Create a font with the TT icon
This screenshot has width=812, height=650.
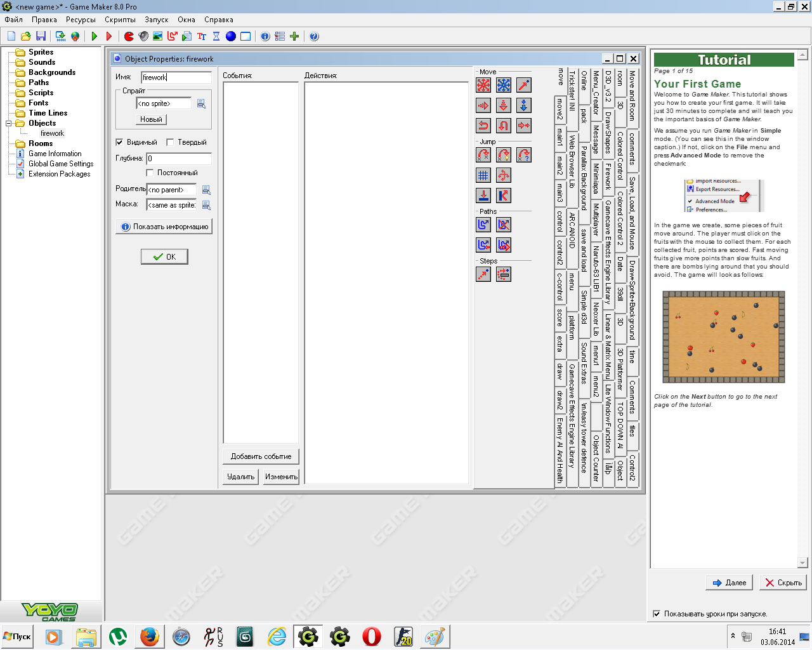(202, 36)
